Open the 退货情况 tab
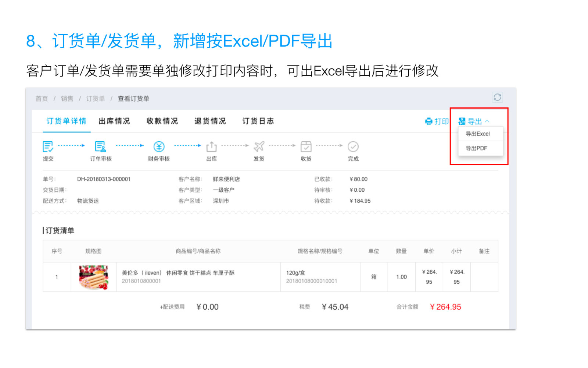Viewport: 588px width, 368px height. pos(210,121)
